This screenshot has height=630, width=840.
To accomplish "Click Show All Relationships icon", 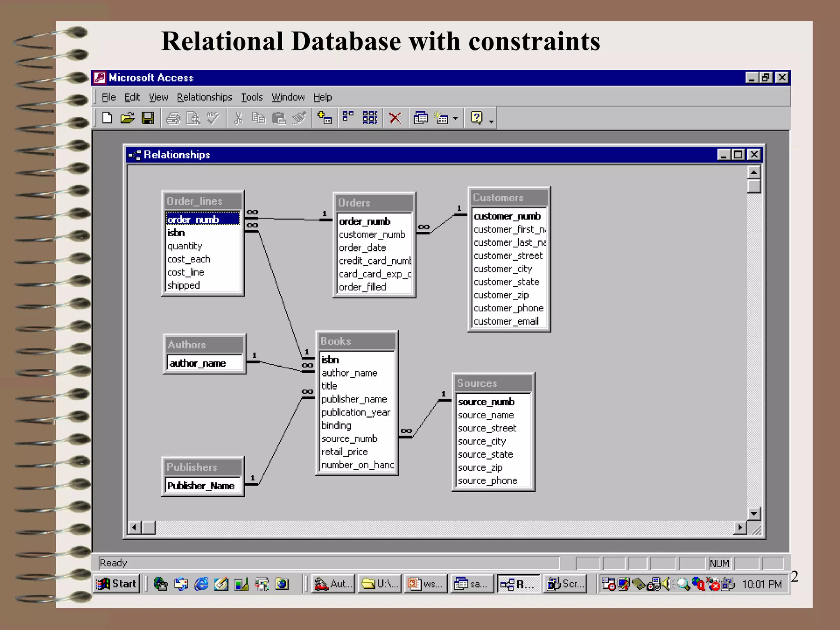I will point(370,118).
